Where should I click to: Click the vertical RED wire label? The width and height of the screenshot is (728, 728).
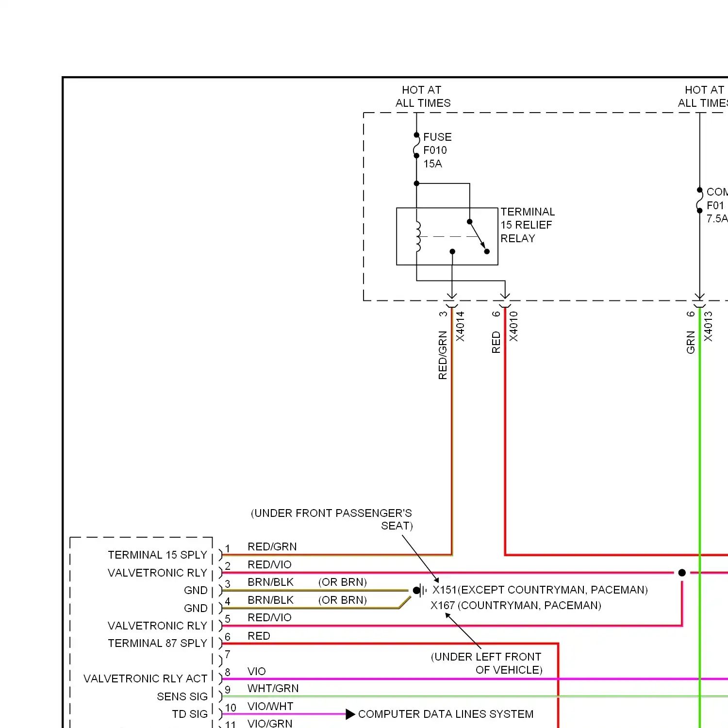point(496,342)
